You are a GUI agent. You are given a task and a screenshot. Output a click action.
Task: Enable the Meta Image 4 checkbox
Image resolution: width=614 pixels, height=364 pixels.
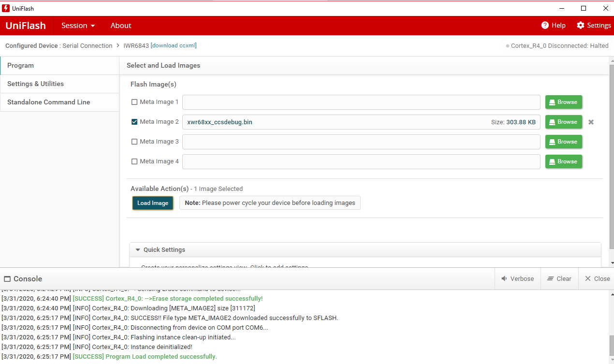click(134, 161)
